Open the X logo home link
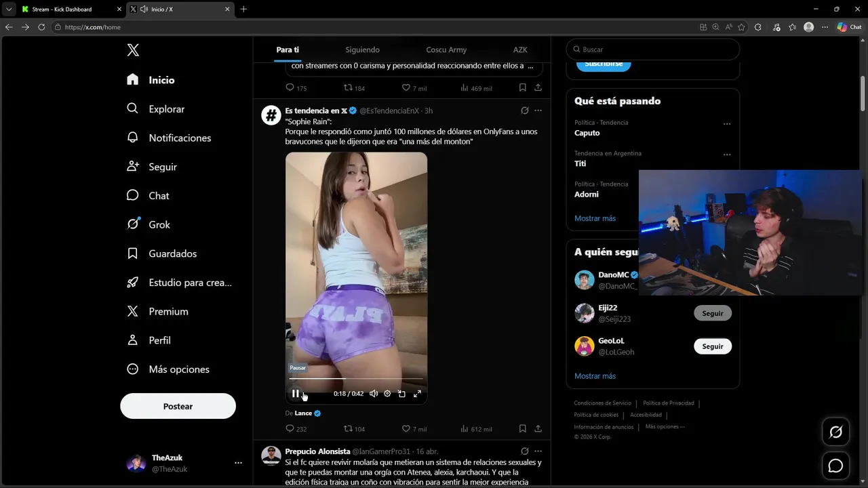The width and height of the screenshot is (868, 488). pos(133,50)
